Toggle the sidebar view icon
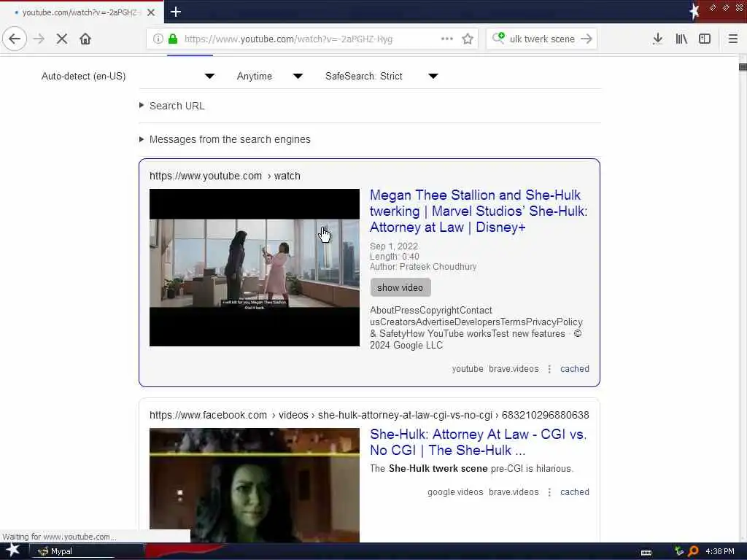This screenshot has height=560, width=747. click(x=705, y=39)
